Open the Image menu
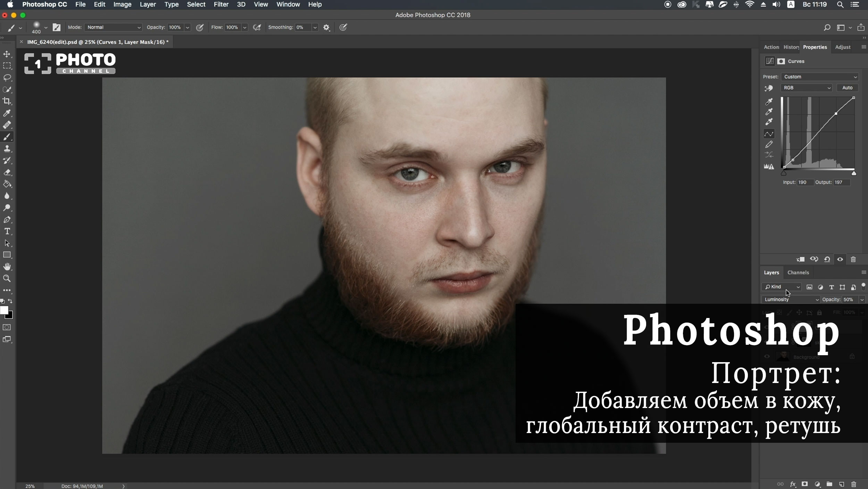The image size is (868, 489). pyautogui.click(x=122, y=5)
